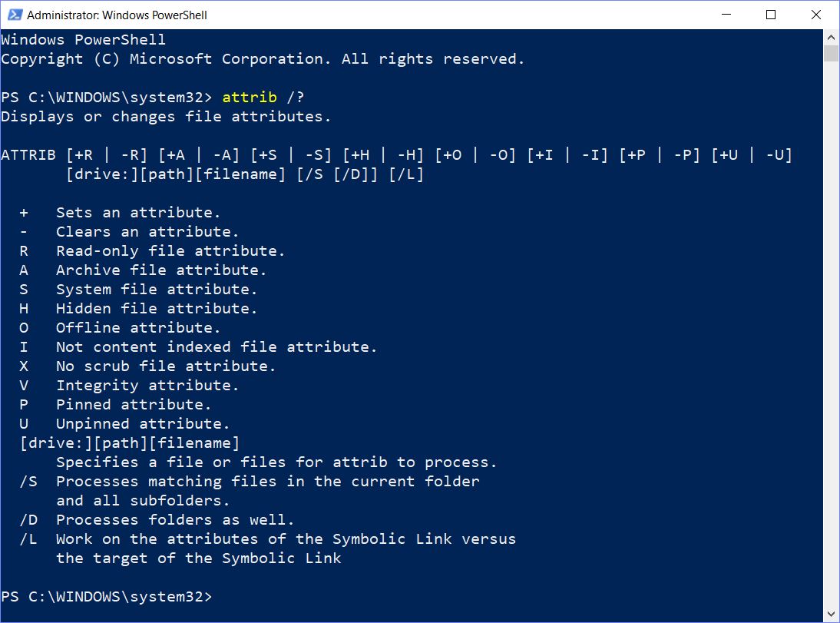The width and height of the screenshot is (840, 623).
Task: Click the window title 'Administrator: Windows PowerShell'
Action: (117, 15)
